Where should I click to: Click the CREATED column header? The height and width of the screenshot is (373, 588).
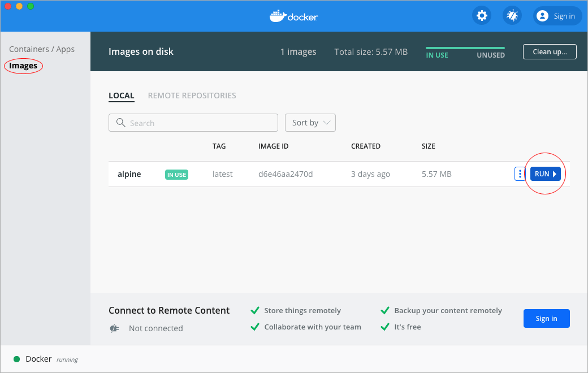point(366,146)
